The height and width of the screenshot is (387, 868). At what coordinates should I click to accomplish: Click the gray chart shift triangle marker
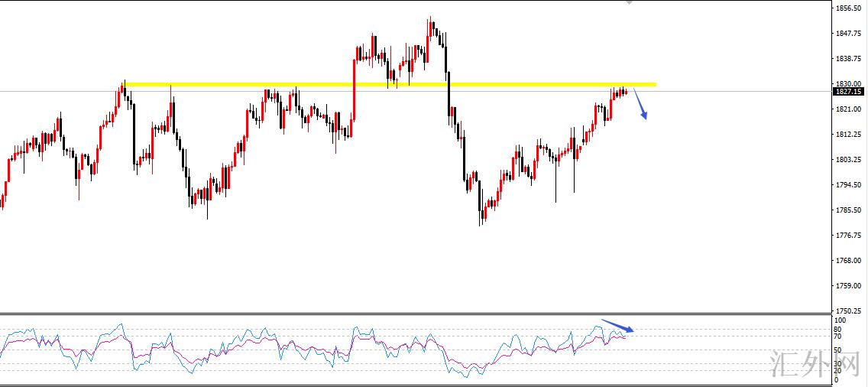click(x=629, y=2)
